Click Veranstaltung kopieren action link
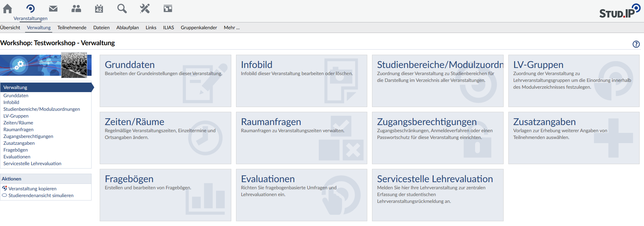Image resolution: width=644 pixels, height=226 pixels. pyautogui.click(x=33, y=189)
